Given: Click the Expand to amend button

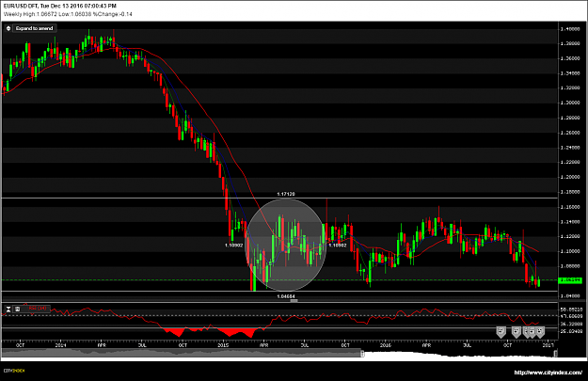Looking at the screenshot, I should 34,28.
